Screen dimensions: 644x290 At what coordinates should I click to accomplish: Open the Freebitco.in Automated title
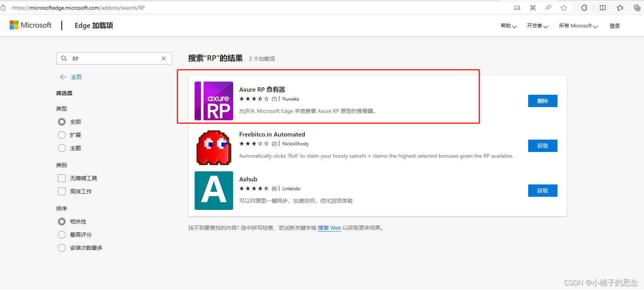272,134
